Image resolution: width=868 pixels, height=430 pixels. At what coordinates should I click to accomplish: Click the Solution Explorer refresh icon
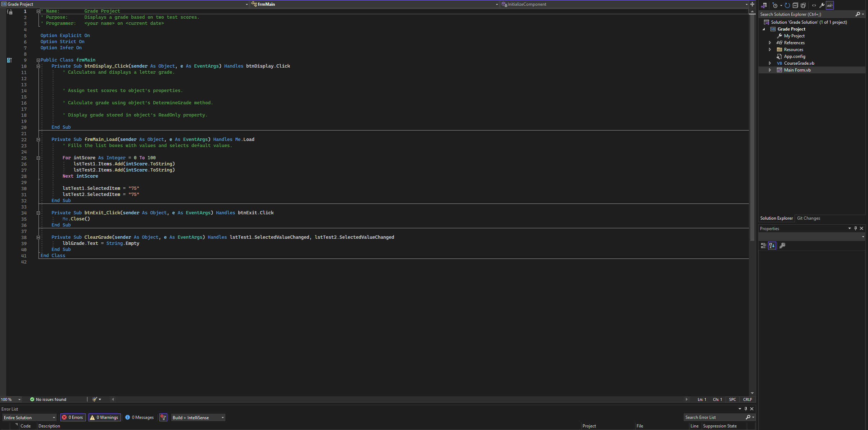coord(787,5)
